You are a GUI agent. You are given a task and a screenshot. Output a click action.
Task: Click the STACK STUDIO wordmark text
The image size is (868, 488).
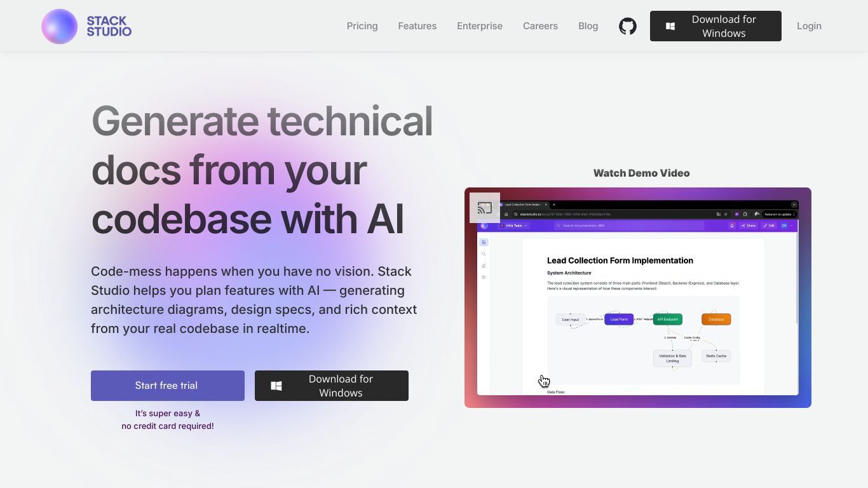point(109,26)
